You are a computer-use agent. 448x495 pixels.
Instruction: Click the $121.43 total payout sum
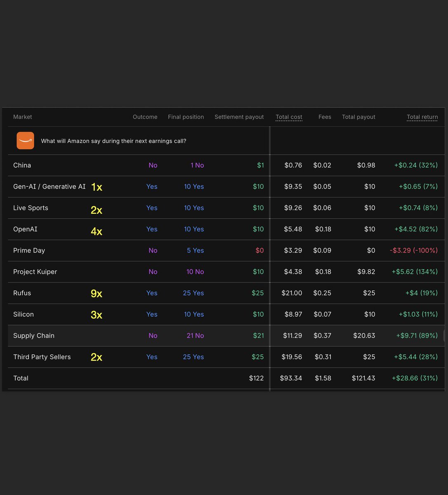pyautogui.click(x=363, y=378)
